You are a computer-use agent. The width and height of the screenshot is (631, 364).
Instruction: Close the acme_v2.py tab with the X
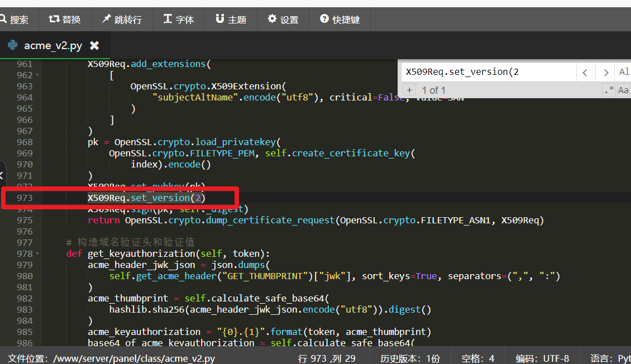pyautogui.click(x=94, y=45)
